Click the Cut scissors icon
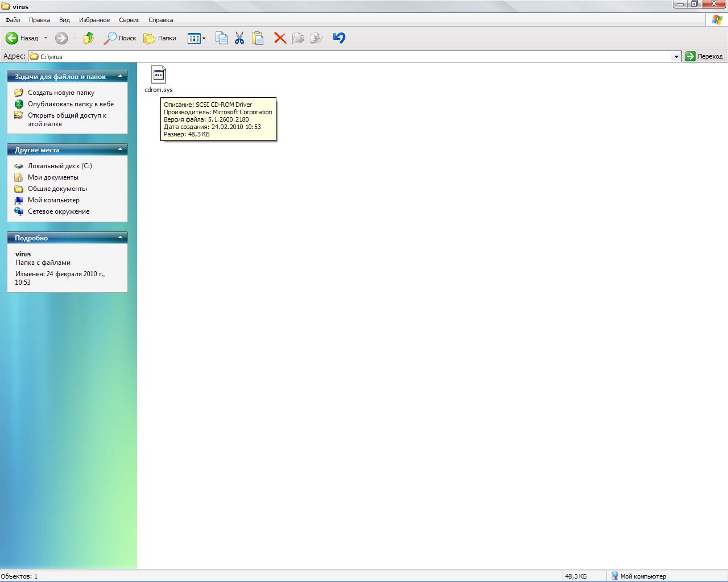 (x=239, y=38)
